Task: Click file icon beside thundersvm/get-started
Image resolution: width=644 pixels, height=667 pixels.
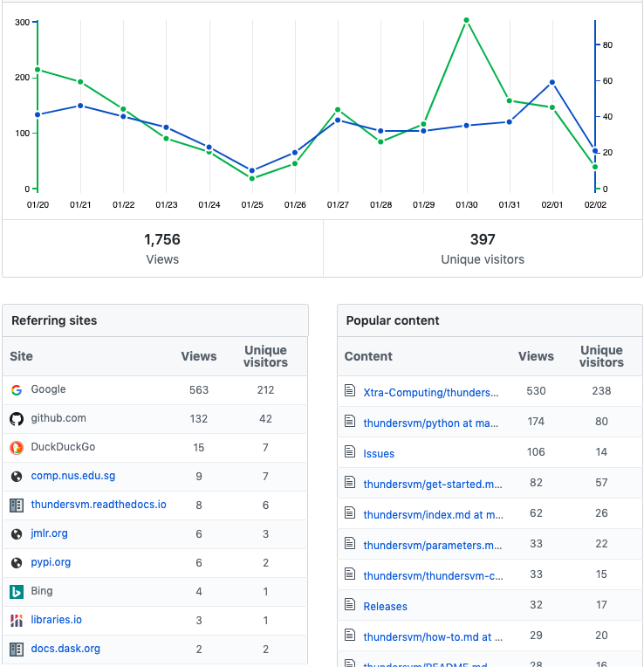Action: pyautogui.click(x=350, y=482)
